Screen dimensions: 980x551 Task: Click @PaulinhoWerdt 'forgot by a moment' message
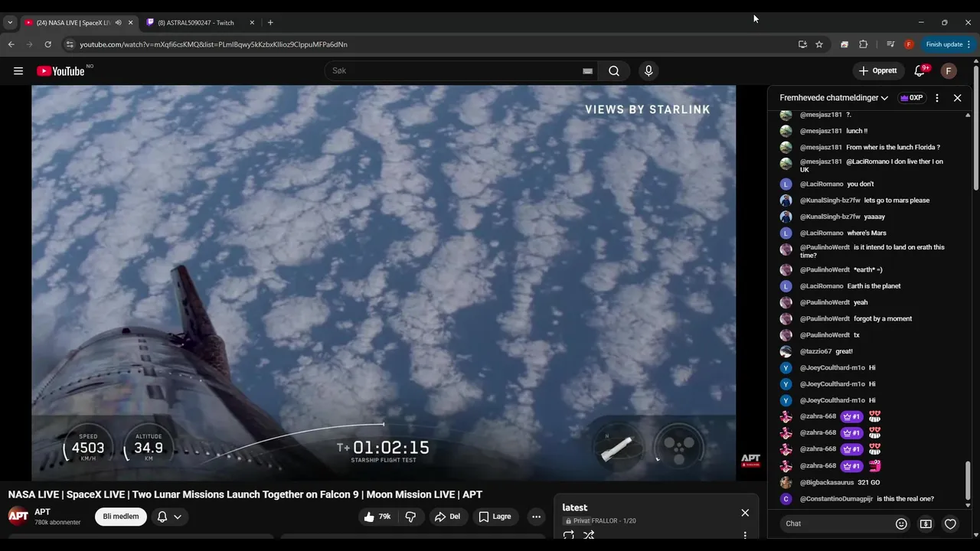[883, 319]
